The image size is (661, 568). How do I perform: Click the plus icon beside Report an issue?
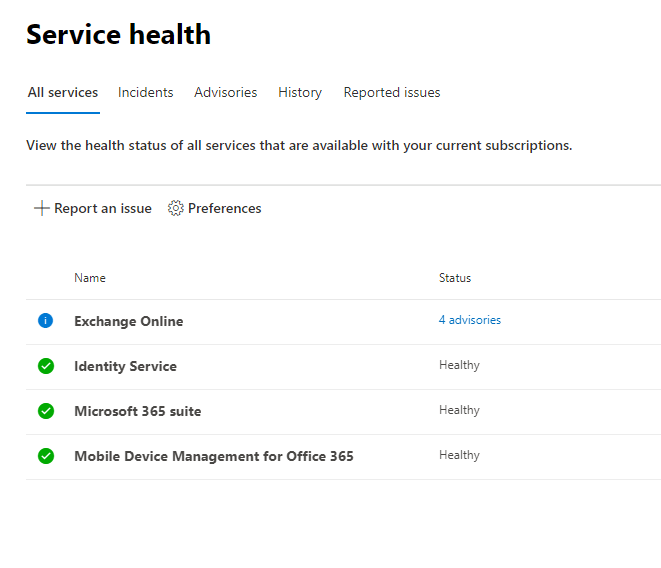click(x=42, y=208)
